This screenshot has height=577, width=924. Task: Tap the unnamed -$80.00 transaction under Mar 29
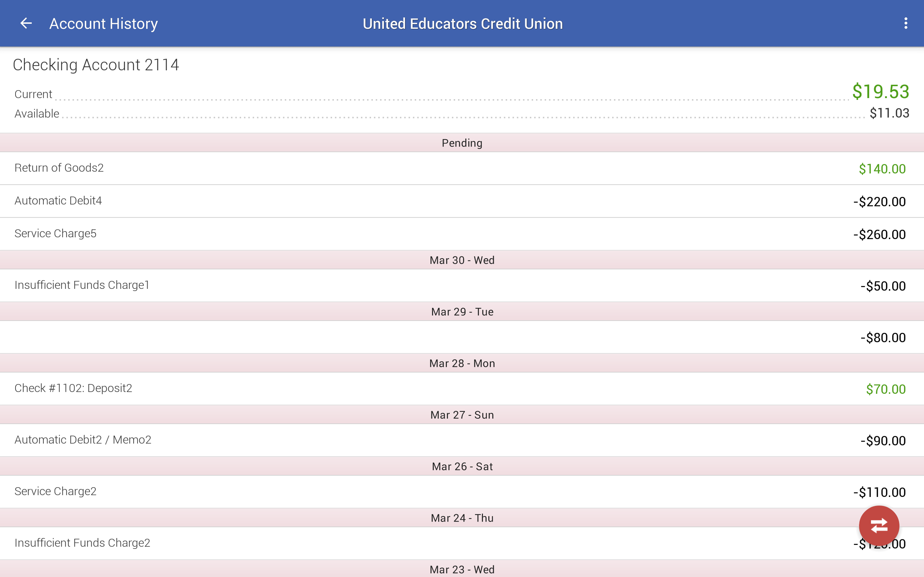pyautogui.click(x=462, y=337)
